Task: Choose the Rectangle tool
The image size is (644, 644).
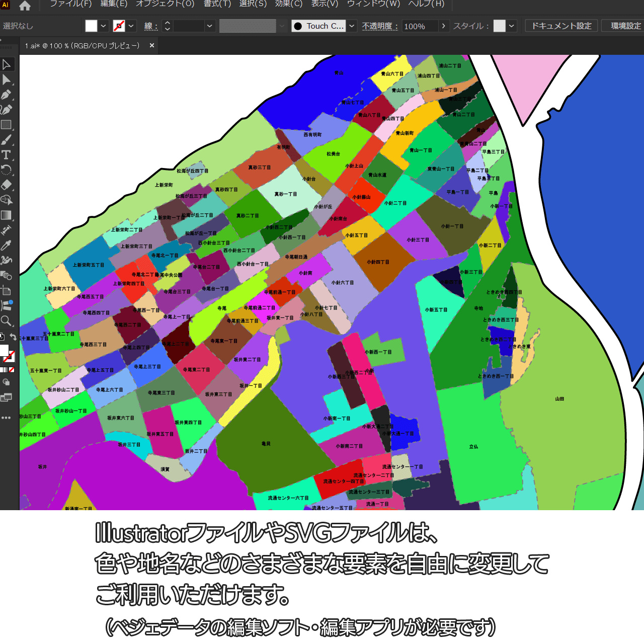Action: 7,125
